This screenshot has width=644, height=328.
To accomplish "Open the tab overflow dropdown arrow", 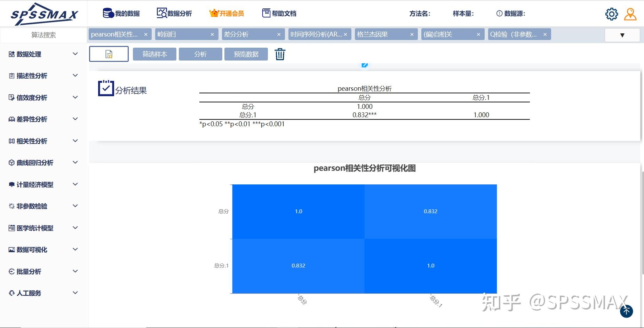I will pyautogui.click(x=622, y=34).
